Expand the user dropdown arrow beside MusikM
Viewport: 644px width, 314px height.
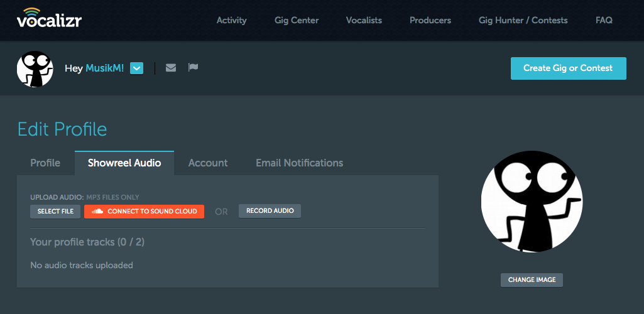coord(137,68)
